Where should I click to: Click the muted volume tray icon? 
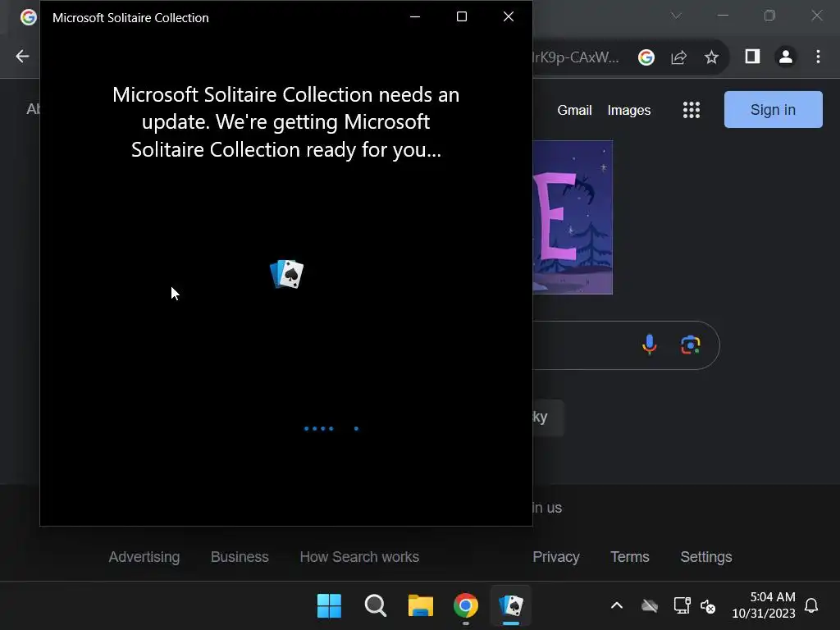click(x=708, y=606)
